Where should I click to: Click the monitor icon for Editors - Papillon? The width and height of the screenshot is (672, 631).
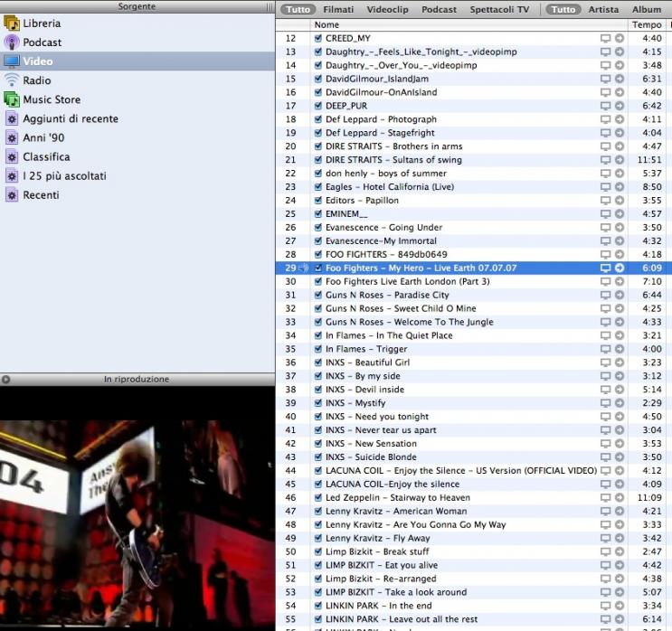[x=605, y=200]
